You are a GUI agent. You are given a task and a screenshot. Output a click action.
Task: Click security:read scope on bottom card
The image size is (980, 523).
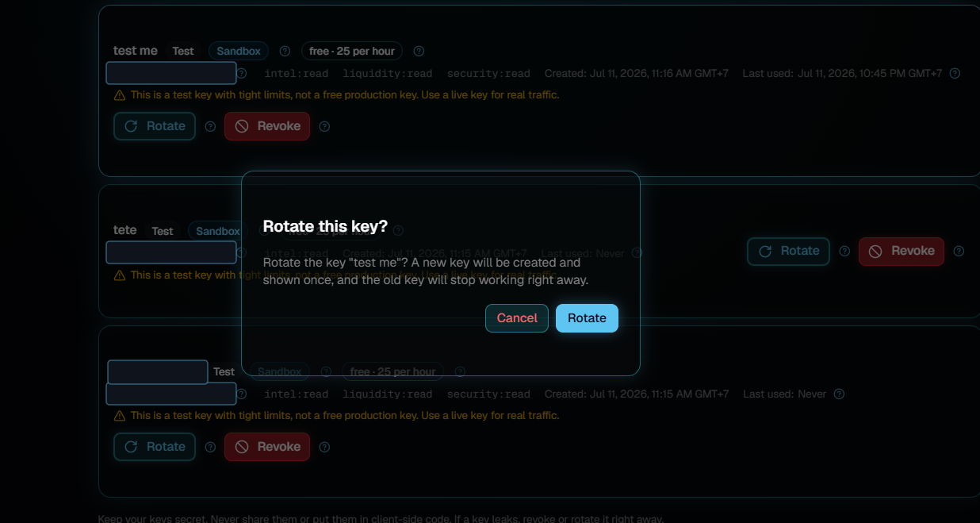pos(488,394)
